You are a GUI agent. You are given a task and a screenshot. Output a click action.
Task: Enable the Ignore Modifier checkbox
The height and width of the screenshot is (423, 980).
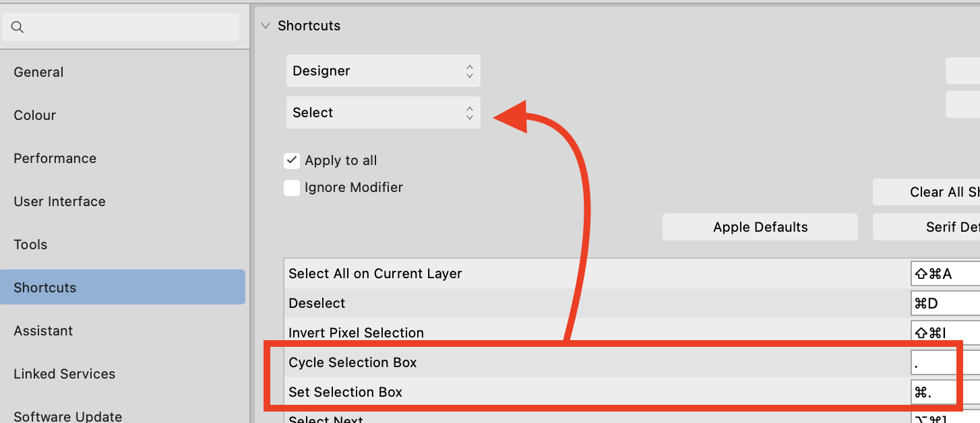(292, 187)
